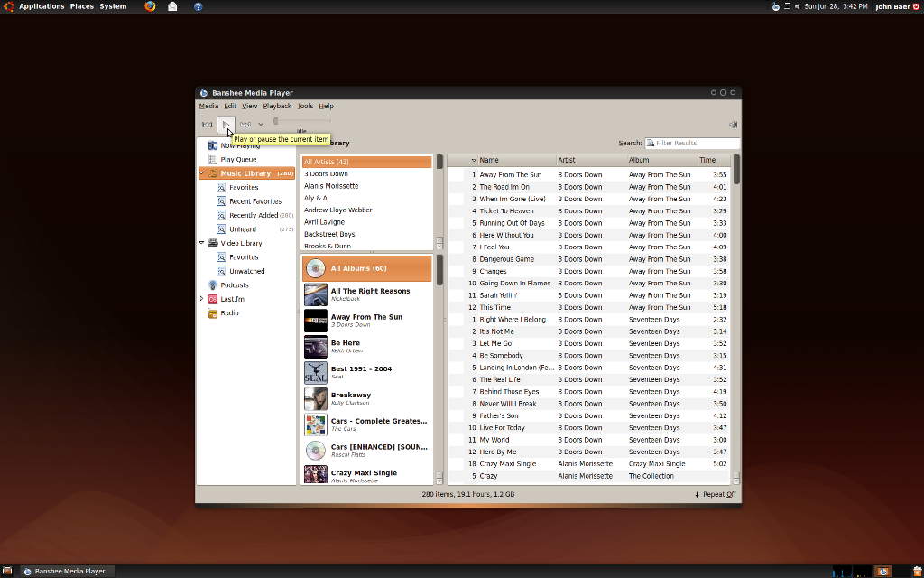Click the Repeat Off button in status bar
Screen dimensions: 924x578
click(716, 494)
